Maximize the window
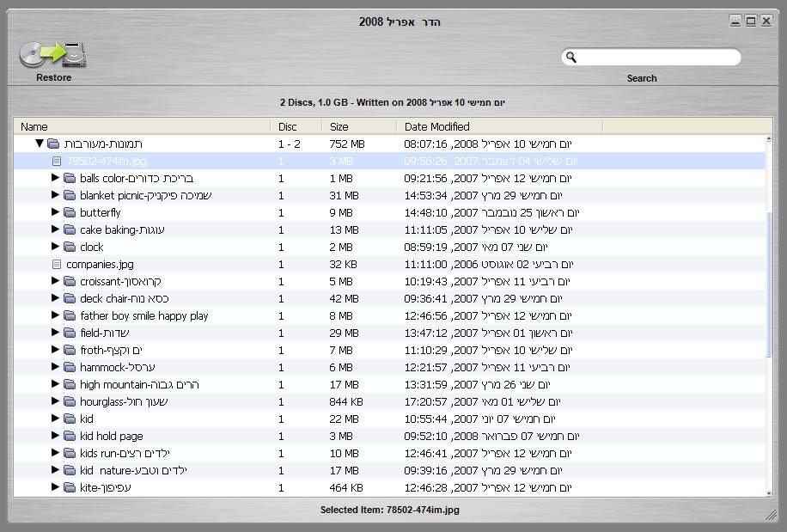Viewport: 787px width, 532px height. (x=751, y=21)
